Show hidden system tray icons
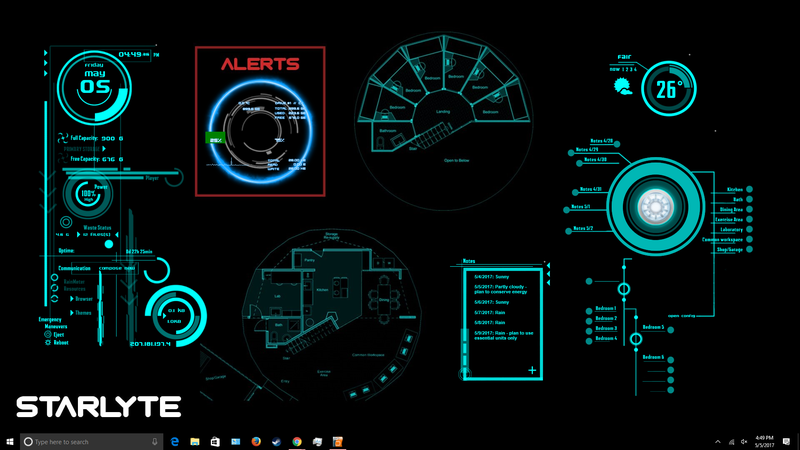800x450 pixels. [x=717, y=441]
